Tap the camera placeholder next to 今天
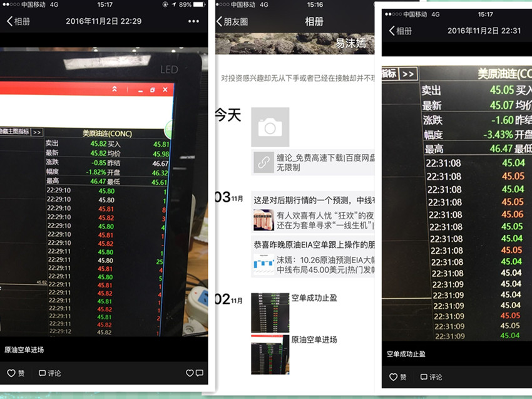 click(270, 127)
